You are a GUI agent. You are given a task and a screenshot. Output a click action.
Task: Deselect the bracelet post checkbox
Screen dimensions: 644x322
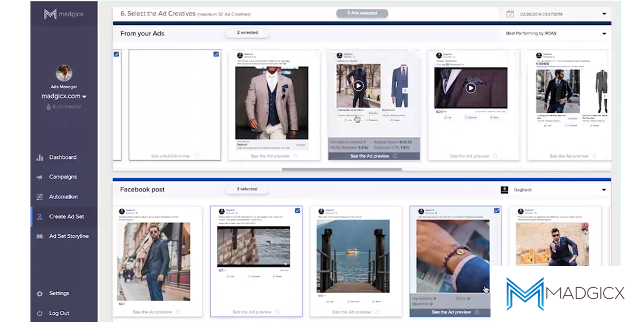pyautogui.click(x=496, y=211)
